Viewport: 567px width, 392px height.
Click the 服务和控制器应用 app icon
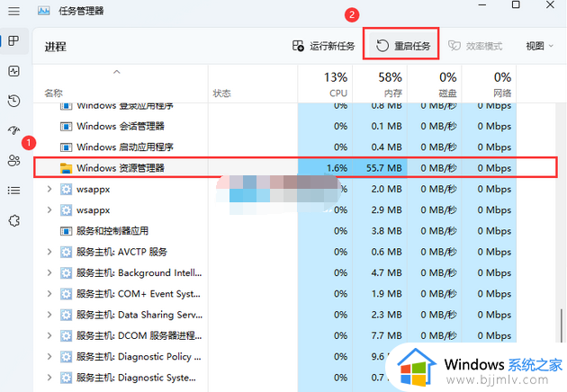(66, 231)
